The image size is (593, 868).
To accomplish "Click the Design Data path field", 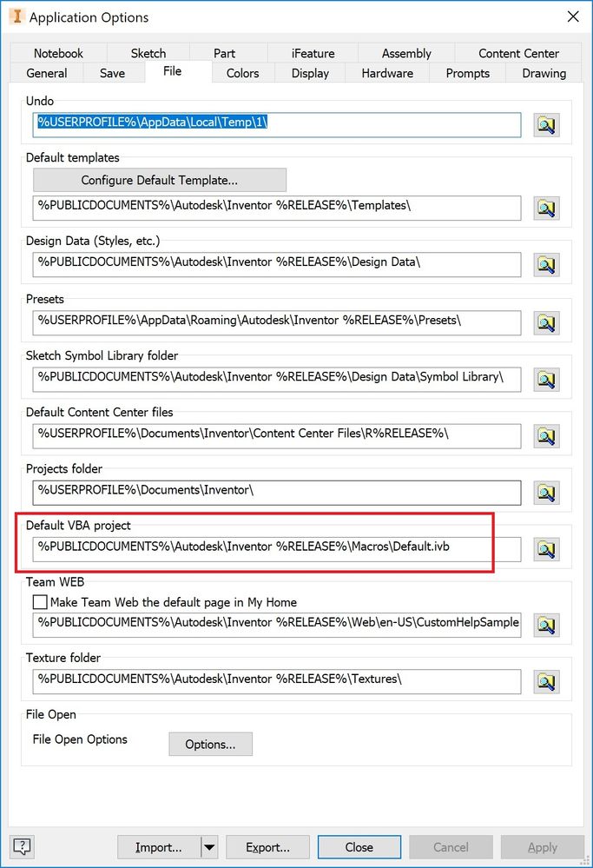I will pos(277,265).
